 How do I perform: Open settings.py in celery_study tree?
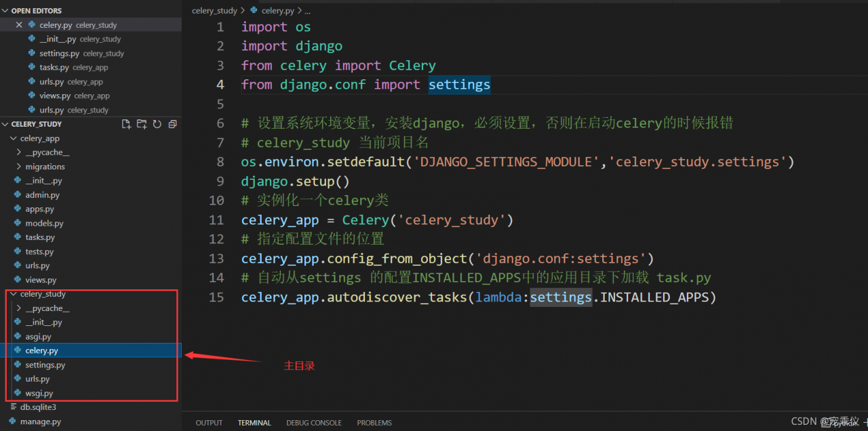[91, 365]
